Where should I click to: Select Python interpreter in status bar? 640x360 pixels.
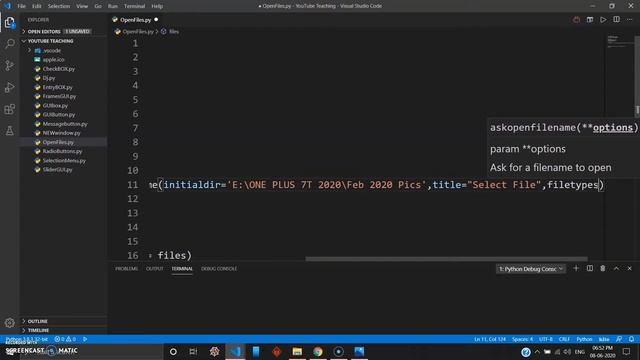27,339
